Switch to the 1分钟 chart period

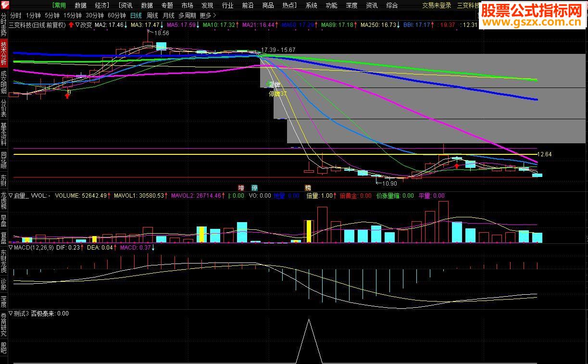coord(33,15)
